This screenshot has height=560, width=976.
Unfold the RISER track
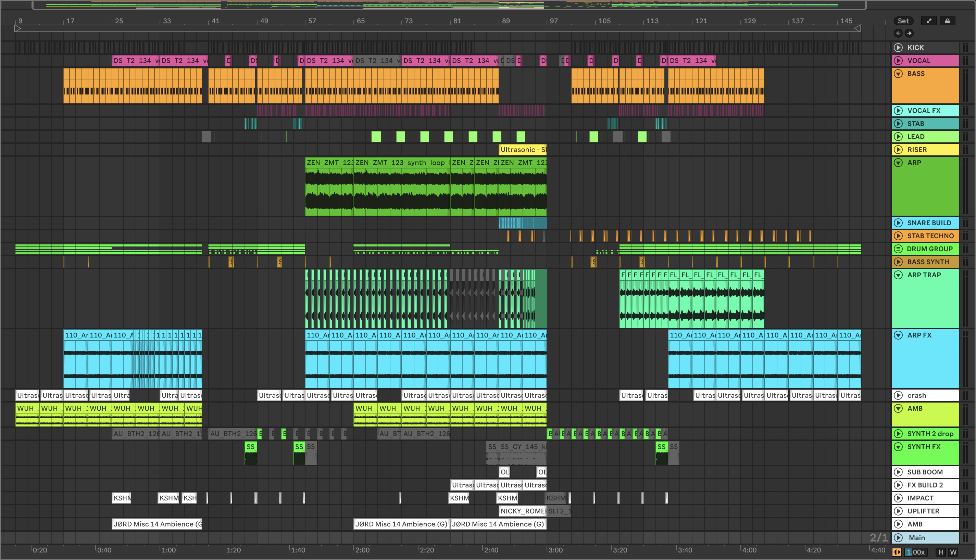click(x=898, y=150)
